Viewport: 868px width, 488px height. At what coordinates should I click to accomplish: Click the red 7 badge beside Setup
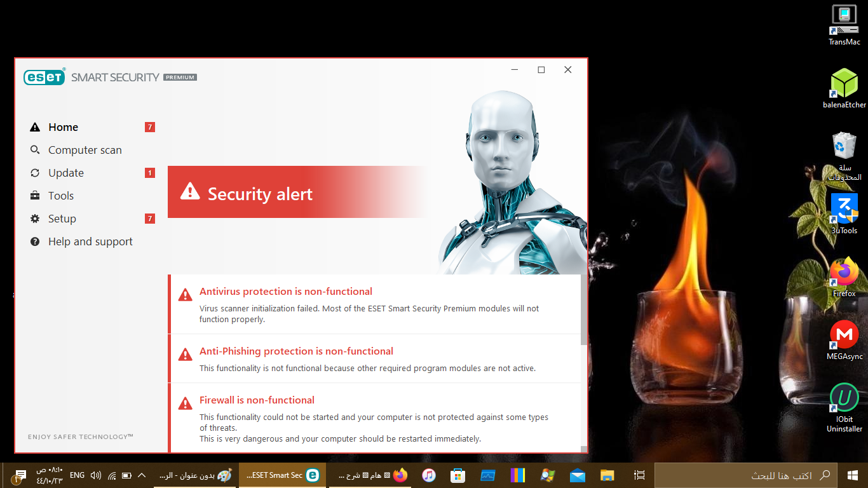coord(150,219)
